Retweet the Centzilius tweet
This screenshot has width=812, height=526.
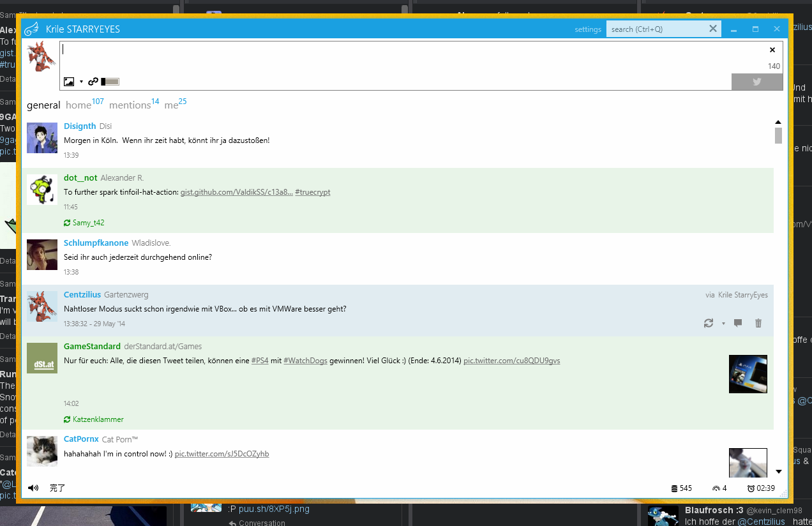pos(708,324)
